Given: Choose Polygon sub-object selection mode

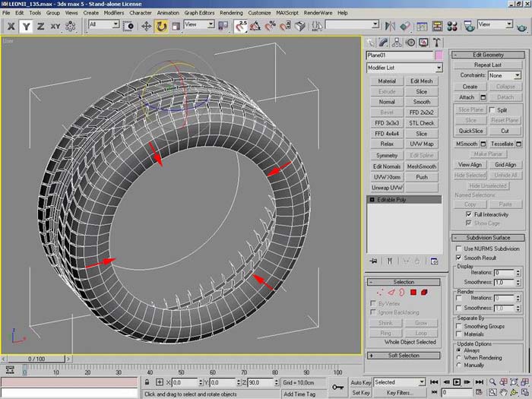Looking at the screenshot, I should point(413,292).
